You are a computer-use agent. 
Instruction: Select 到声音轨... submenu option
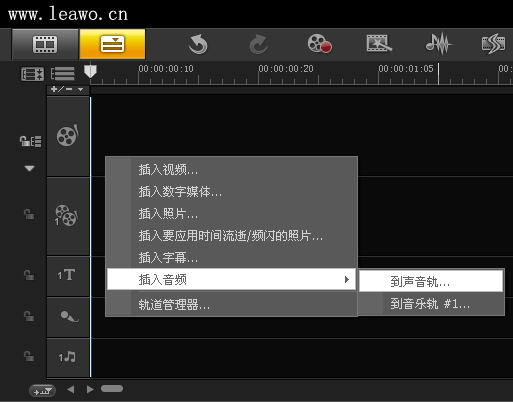point(431,282)
